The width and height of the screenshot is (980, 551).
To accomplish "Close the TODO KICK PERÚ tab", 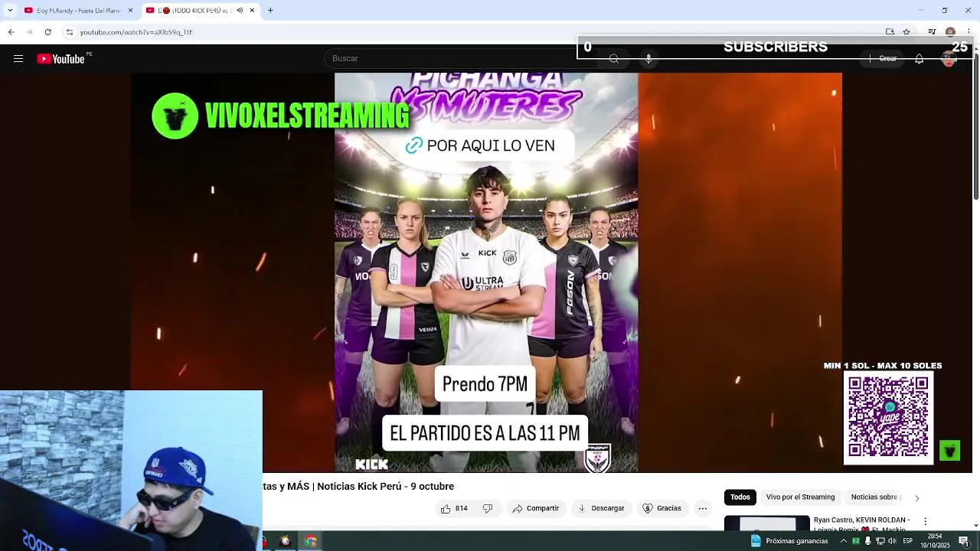I will pyautogui.click(x=252, y=11).
